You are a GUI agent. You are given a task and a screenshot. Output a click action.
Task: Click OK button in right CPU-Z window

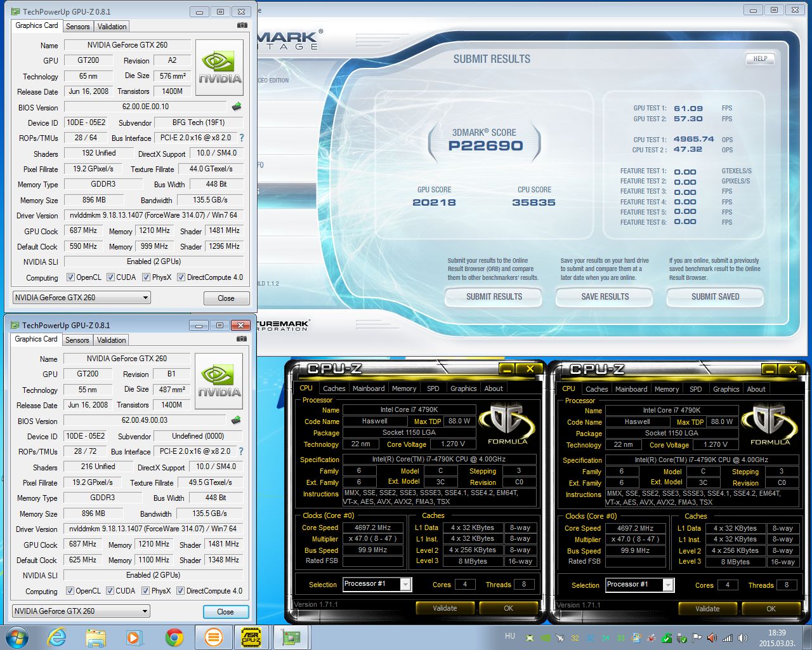click(x=771, y=609)
